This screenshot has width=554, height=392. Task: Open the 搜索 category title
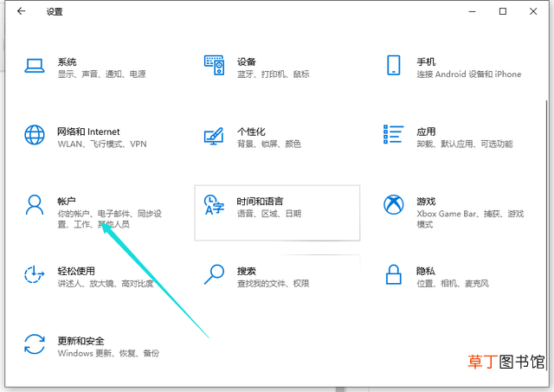246,271
